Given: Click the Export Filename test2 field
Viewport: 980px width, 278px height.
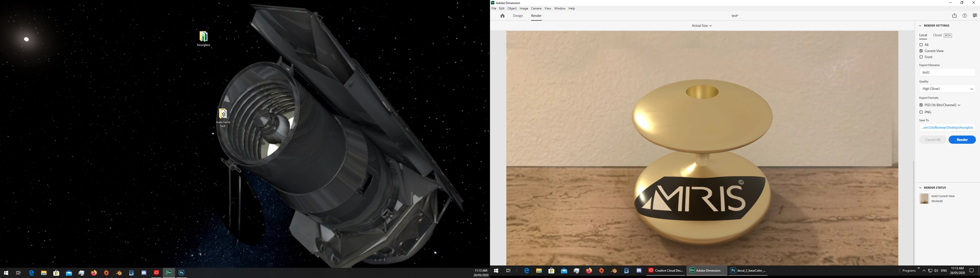Looking at the screenshot, I should pyautogui.click(x=947, y=73).
